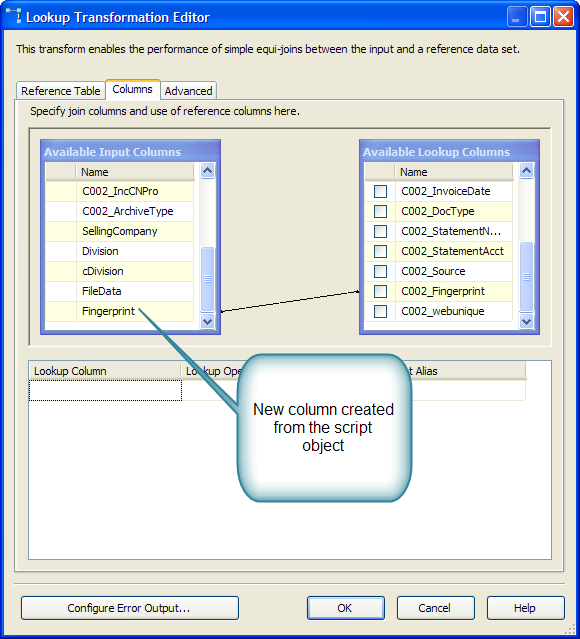Open Help for the lookup editor
Screen dimensions: 580x639
point(526,608)
